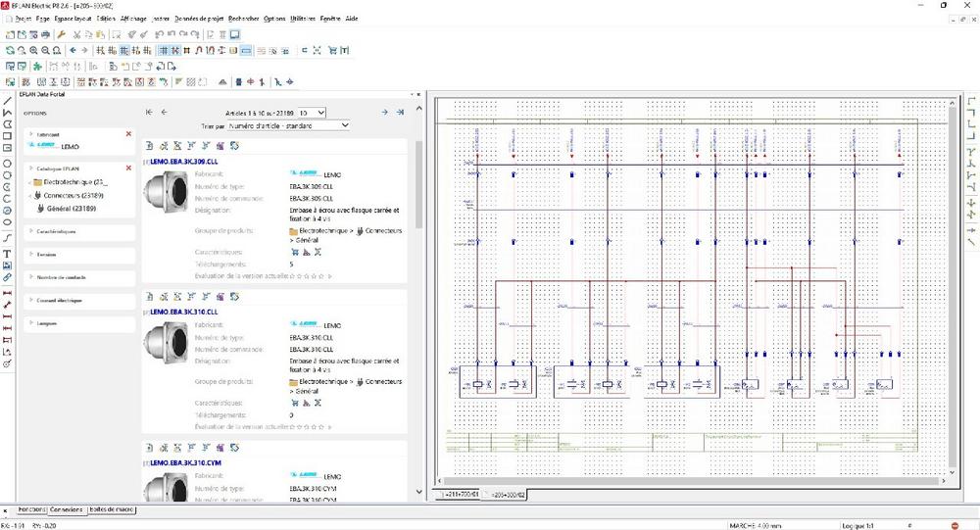The height and width of the screenshot is (530, 980).
Task: Expand the Fabricant filter section
Action: [31, 134]
